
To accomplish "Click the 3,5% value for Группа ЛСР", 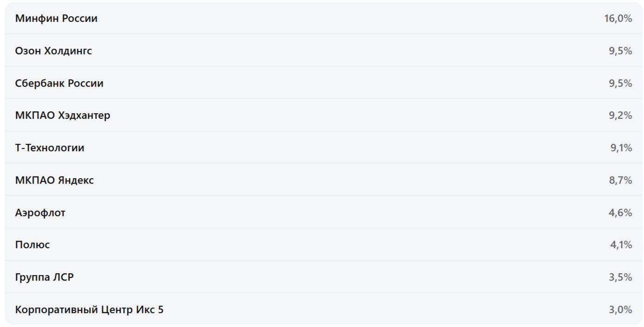I will pos(620,277).
